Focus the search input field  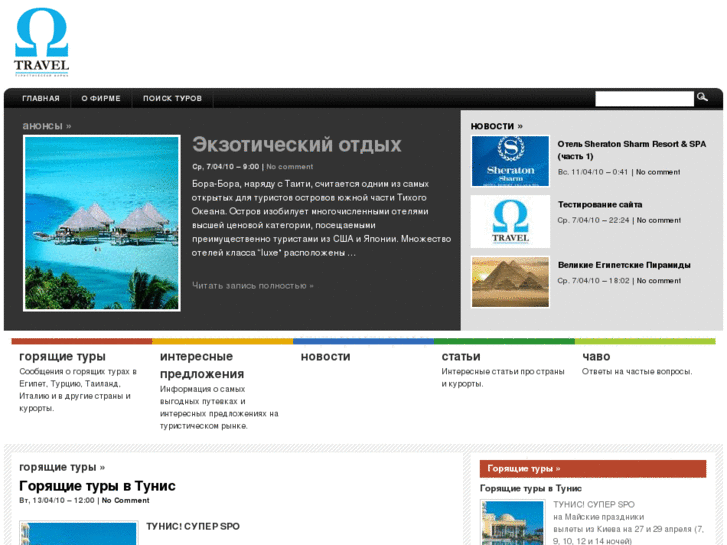[644, 99]
